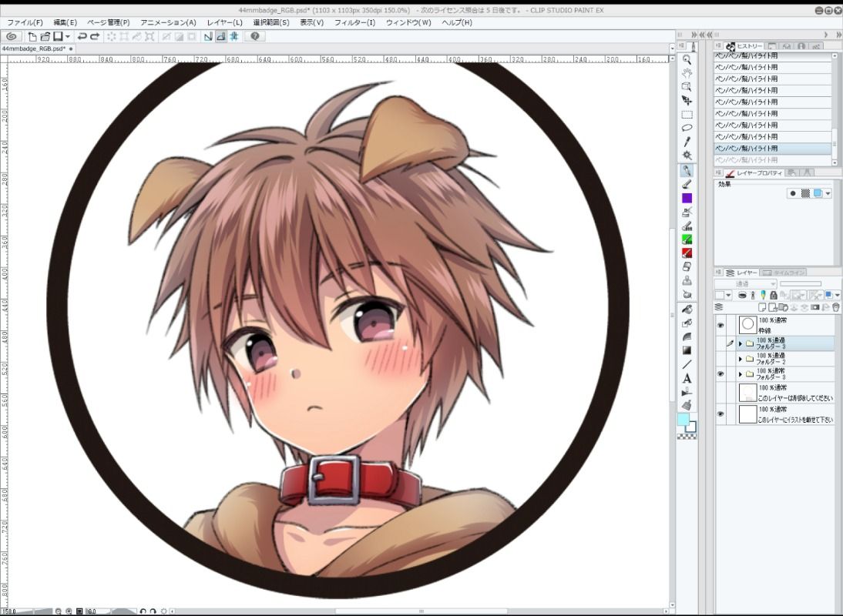Select the Operation object tool
This screenshot has height=616, width=843.
[687, 87]
